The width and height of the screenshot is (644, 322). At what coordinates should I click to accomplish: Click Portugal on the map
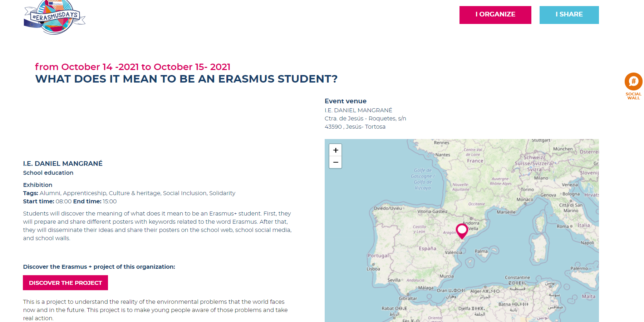click(x=378, y=256)
